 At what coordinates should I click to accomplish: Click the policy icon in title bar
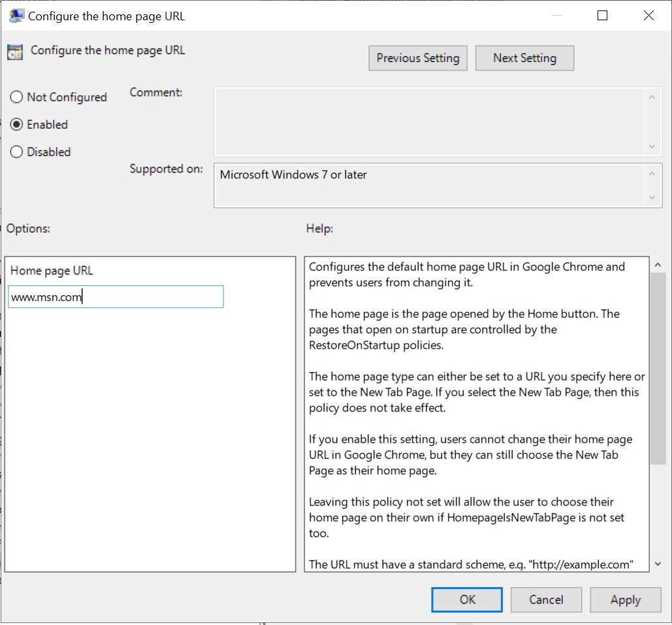(x=16, y=16)
